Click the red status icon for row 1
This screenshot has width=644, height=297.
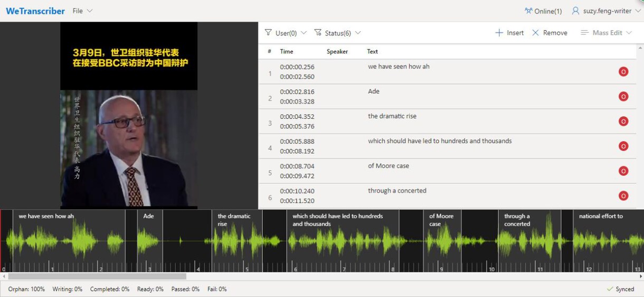tap(623, 72)
